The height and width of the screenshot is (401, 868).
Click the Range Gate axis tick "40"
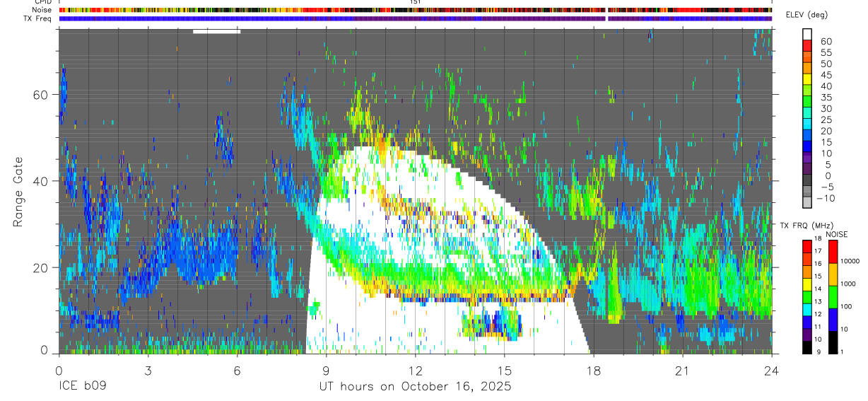coord(42,181)
